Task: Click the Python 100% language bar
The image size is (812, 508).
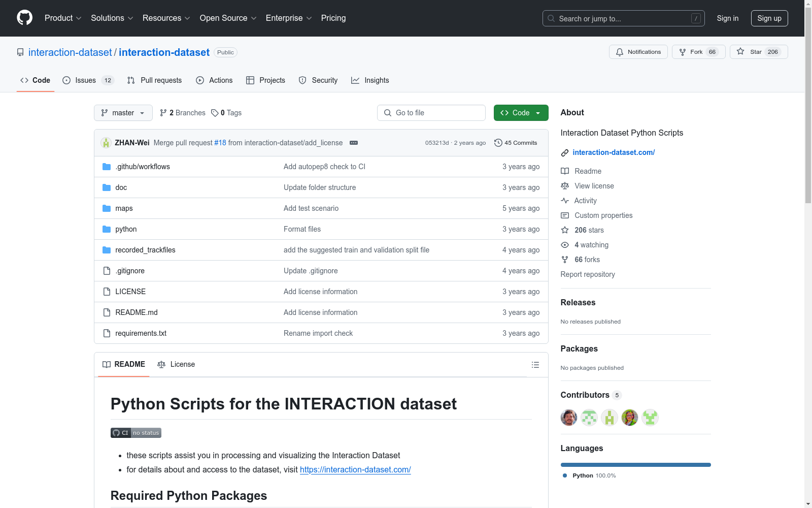Action: pyautogui.click(x=635, y=464)
